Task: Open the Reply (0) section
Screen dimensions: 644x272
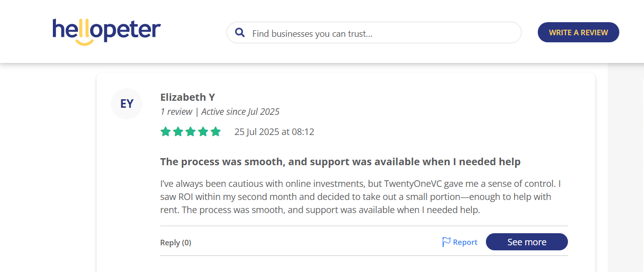Action: [x=176, y=243]
